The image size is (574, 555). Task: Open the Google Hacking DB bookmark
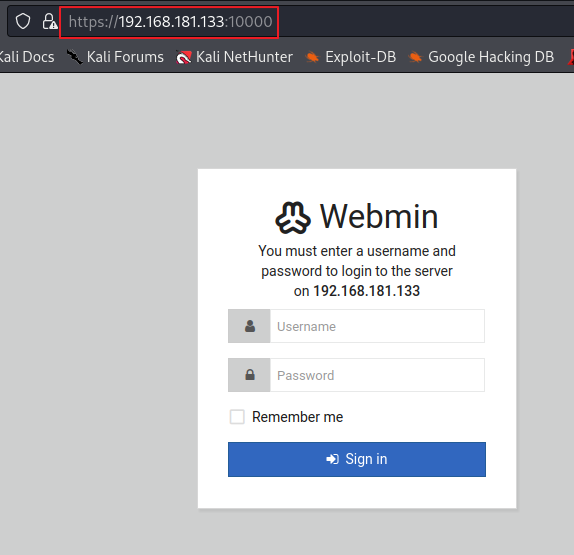pos(481,57)
